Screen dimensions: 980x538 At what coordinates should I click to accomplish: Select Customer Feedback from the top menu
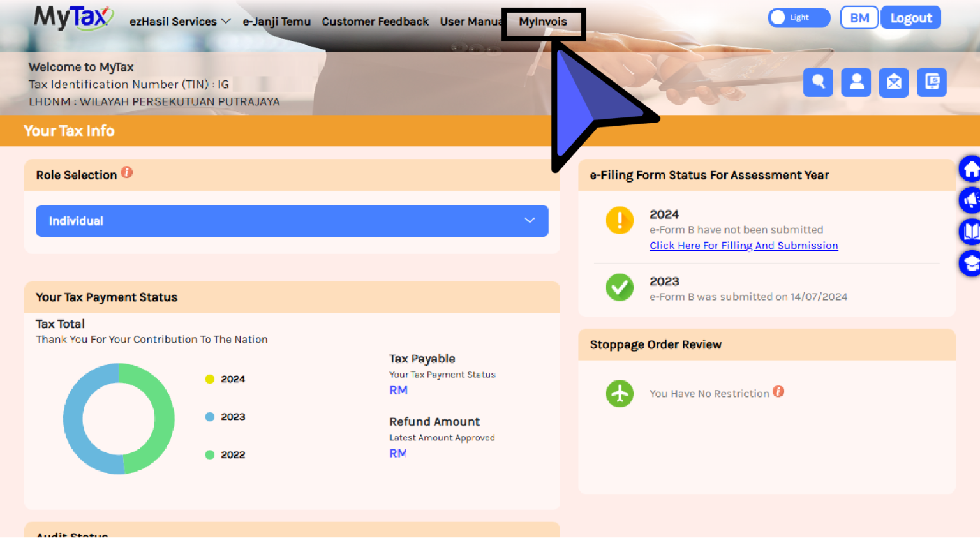point(375,21)
